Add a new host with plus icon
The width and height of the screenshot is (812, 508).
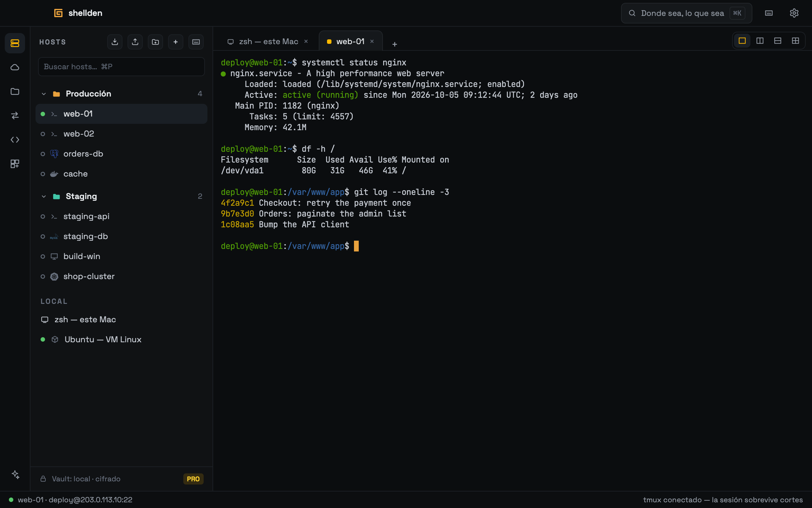(x=175, y=42)
